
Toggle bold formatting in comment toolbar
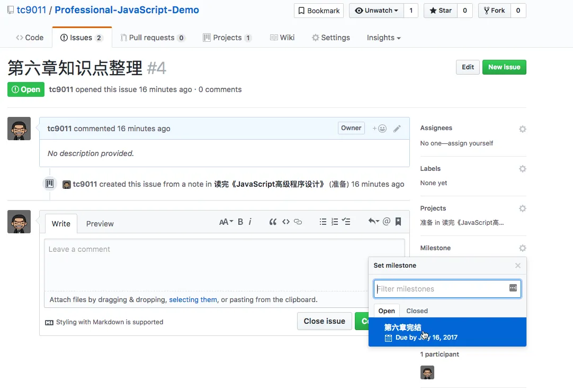point(240,222)
